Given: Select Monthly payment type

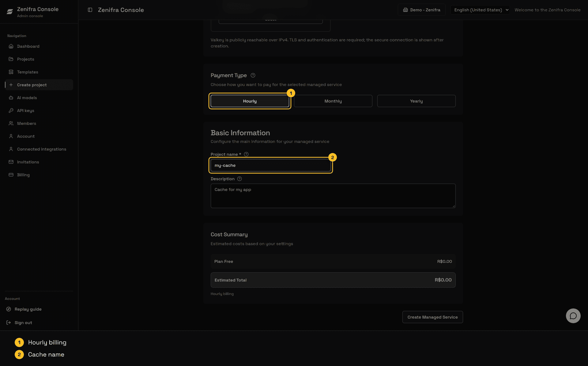Looking at the screenshot, I should [x=333, y=101].
